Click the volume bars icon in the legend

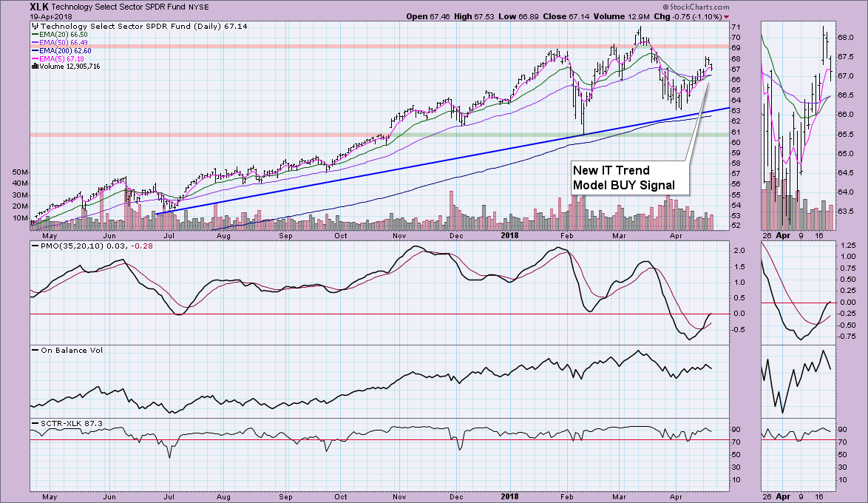tap(35, 67)
